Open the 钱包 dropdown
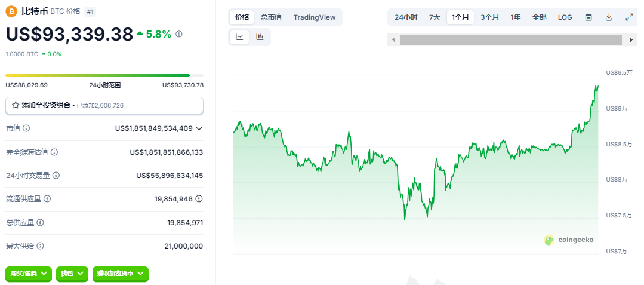Image resolution: width=644 pixels, height=285 pixels. point(72,274)
